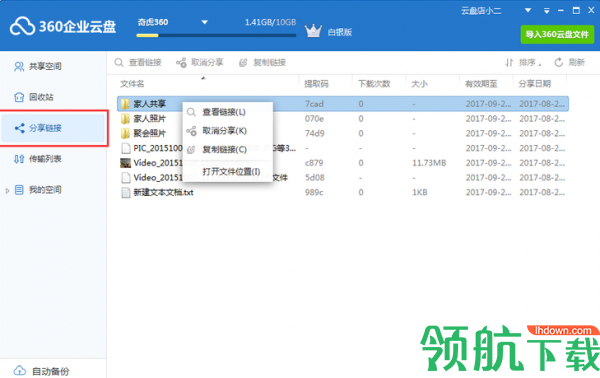Image resolution: width=600 pixels, height=378 pixels.
Task: Click the crown VIP icon
Action: pos(313,31)
